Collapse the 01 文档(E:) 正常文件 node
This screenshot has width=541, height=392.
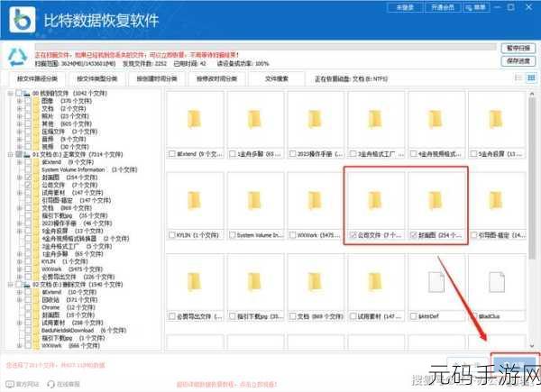coord(10,154)
